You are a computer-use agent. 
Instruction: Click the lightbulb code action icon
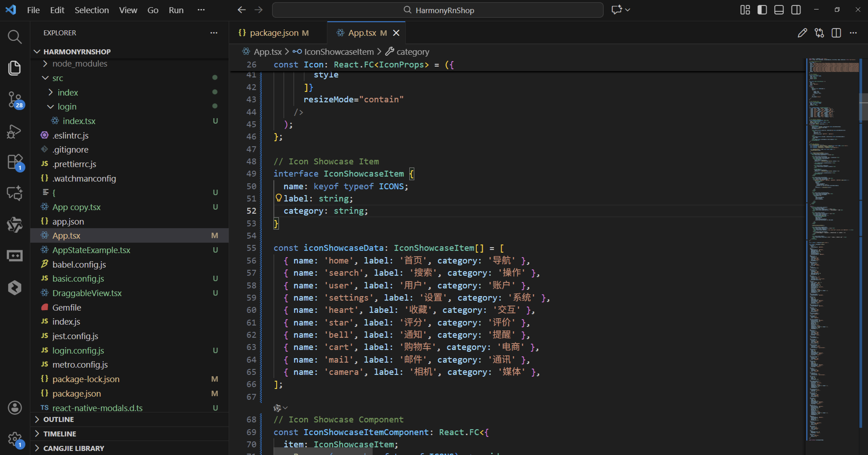(x=278, y=198)
